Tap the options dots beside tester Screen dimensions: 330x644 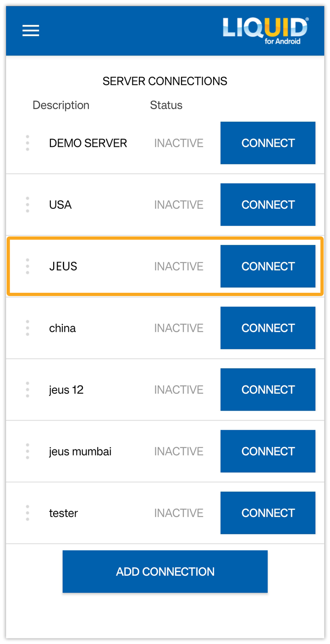(x=27, y=513)
